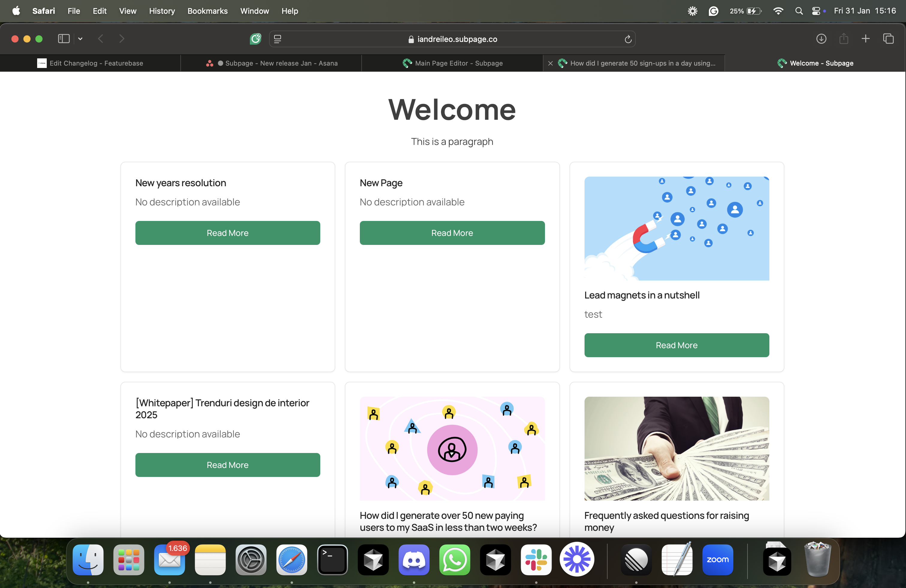Click Read More under New years resolution
Image resolution: width=906 pixels, height=588 pixels.
tap(228, 233)
